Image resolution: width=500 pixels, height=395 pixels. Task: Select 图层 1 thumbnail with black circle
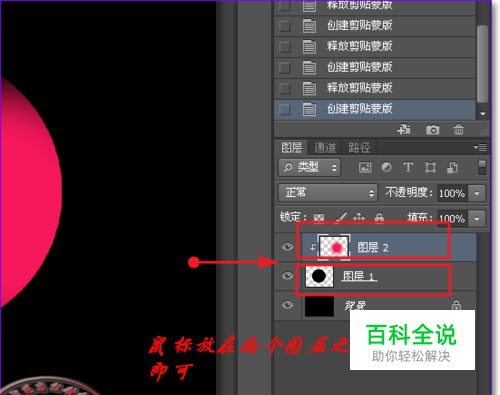(x=319, y=276)
